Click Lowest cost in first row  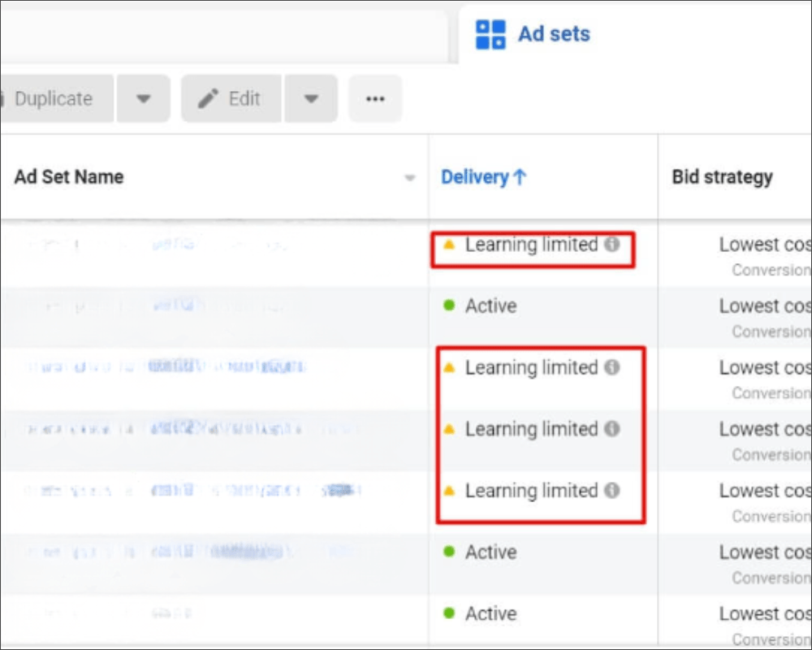click(x=765, y=244)
